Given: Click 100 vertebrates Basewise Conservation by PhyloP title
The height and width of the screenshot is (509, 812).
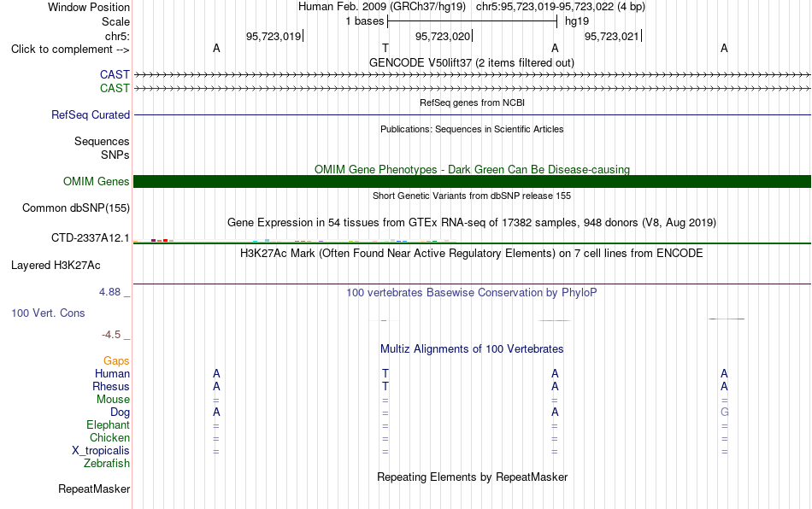Looking at the screenshot, I should click(471, 292).
